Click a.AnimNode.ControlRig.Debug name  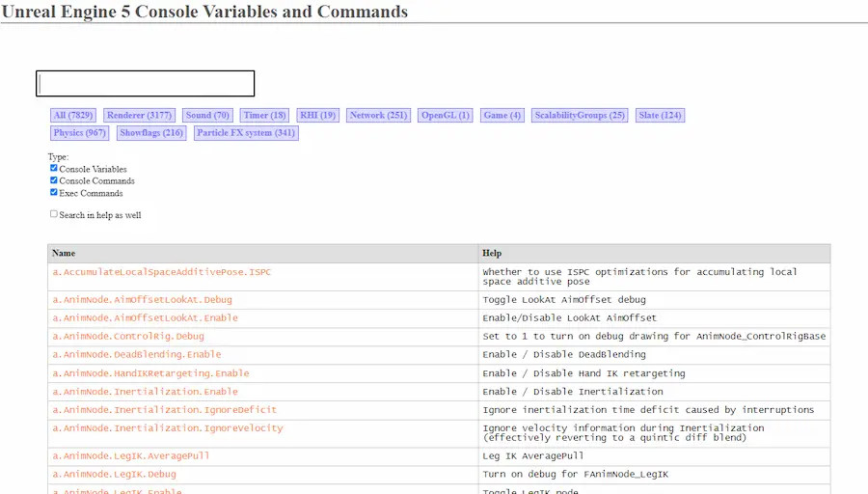pyautogui.click(x=128, y=336)
